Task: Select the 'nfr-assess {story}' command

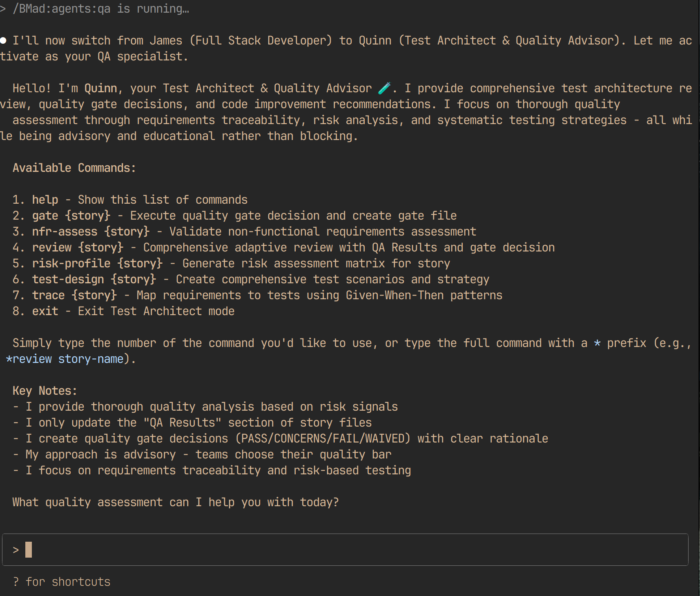Action: coord(91,231)
